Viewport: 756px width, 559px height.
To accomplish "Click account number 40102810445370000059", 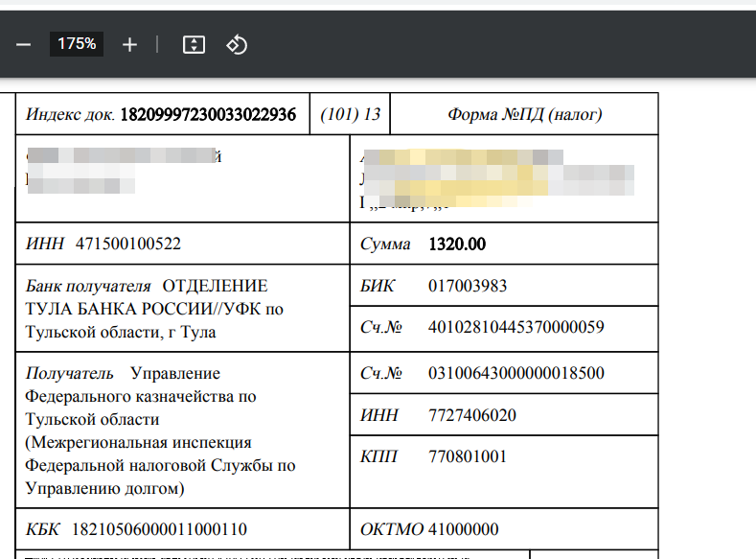I will tap(516, 327).
